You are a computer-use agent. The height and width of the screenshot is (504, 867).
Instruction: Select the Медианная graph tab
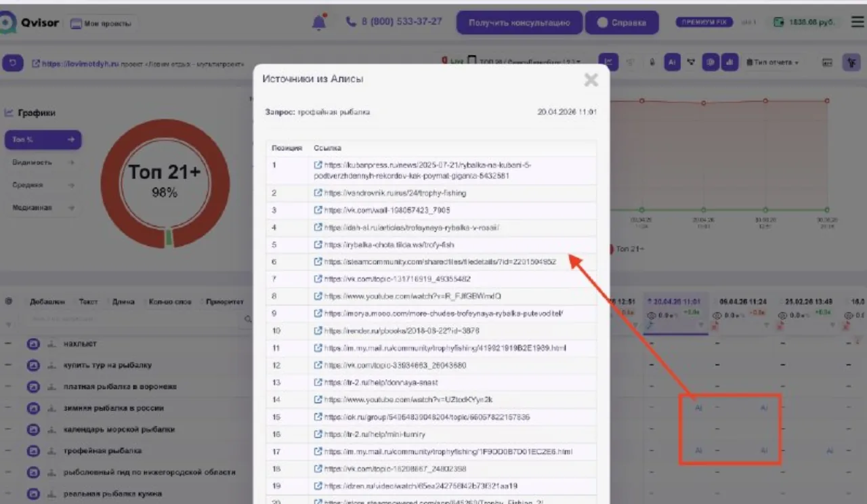tap(43, 208)
